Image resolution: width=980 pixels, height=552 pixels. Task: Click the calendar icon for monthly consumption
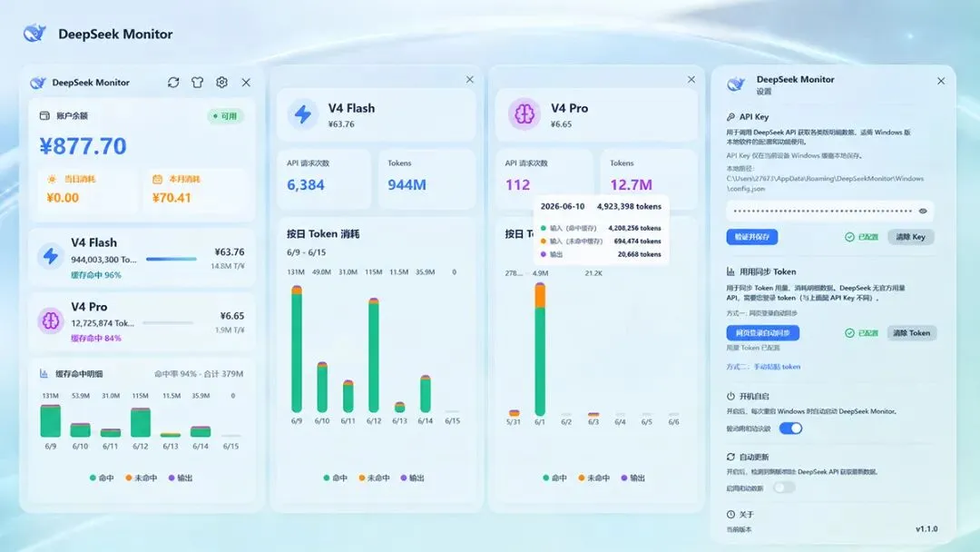click(x=157, y=179)
